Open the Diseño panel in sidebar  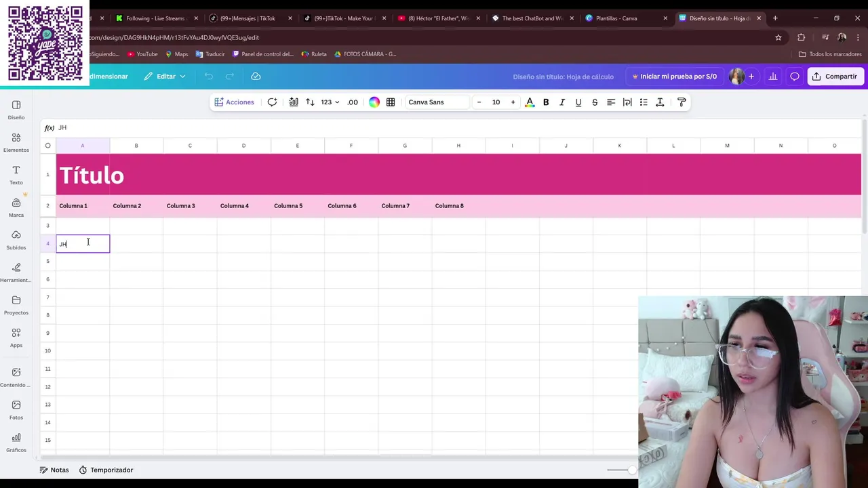pos(16,110)
